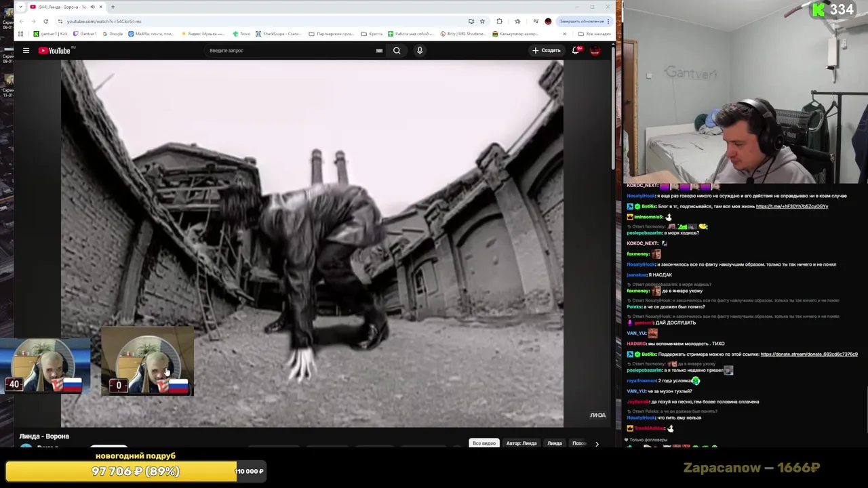Open the YouTube hamburger guide menu

26,50
